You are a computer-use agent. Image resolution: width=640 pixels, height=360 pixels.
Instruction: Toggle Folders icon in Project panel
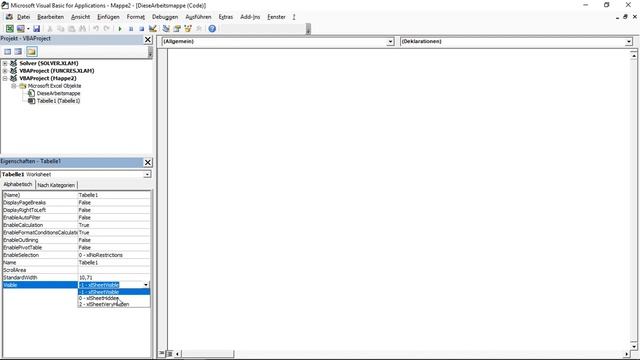coord(32,51)
